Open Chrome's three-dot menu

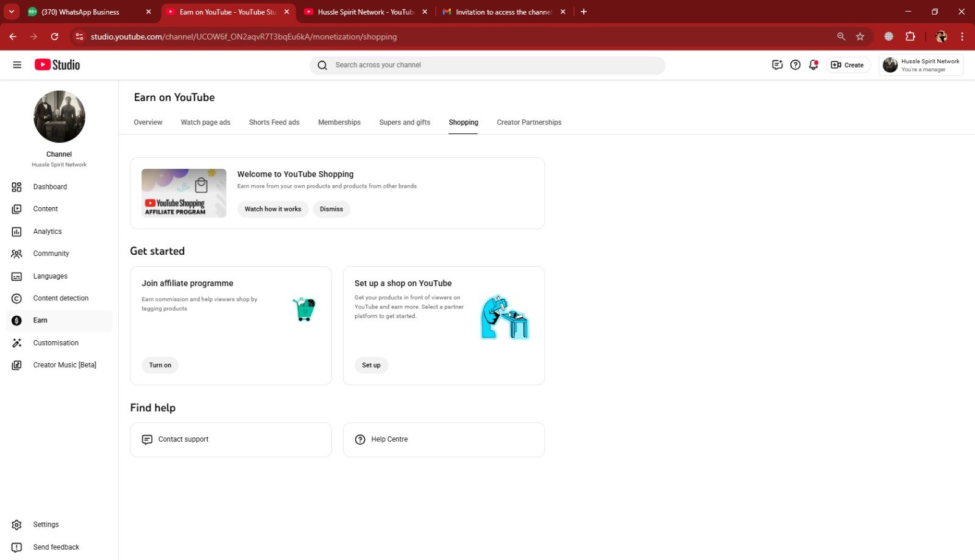[x=962, y=37]
